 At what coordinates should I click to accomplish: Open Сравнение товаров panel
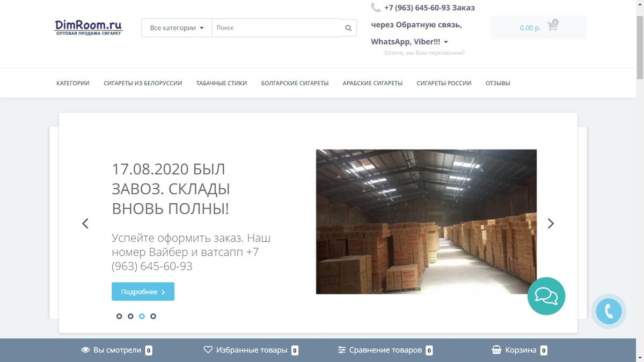[x=385, y=350]
